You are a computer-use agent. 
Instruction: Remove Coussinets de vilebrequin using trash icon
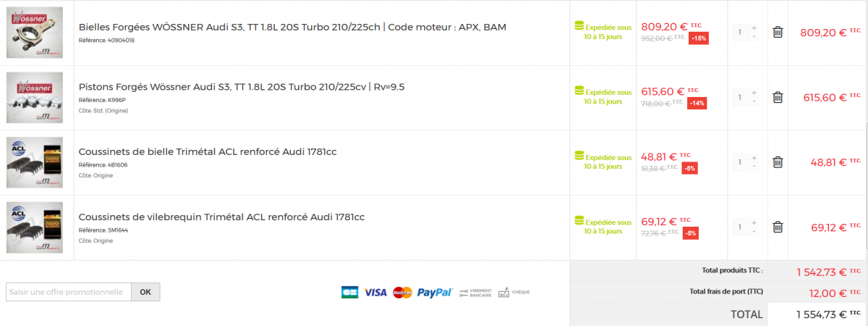[x=778, y=227]
